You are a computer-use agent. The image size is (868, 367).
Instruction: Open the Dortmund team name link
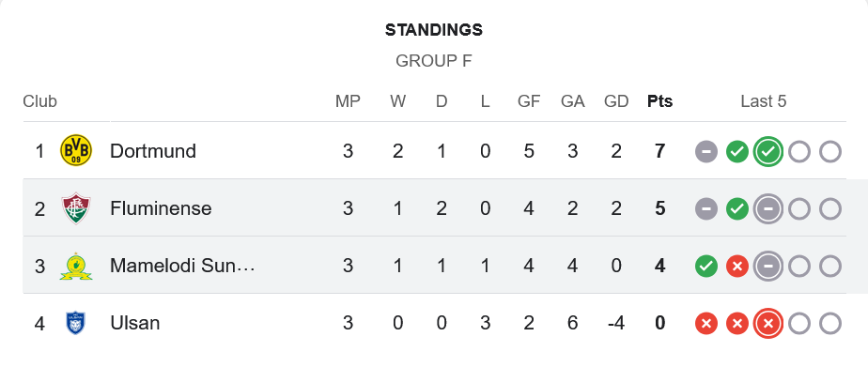153,151
